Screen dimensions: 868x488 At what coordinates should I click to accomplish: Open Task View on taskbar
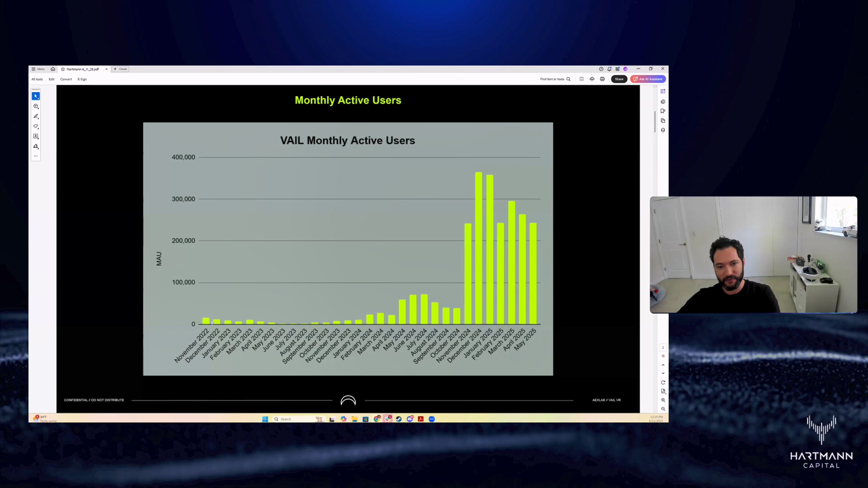[x=332, y=419]
